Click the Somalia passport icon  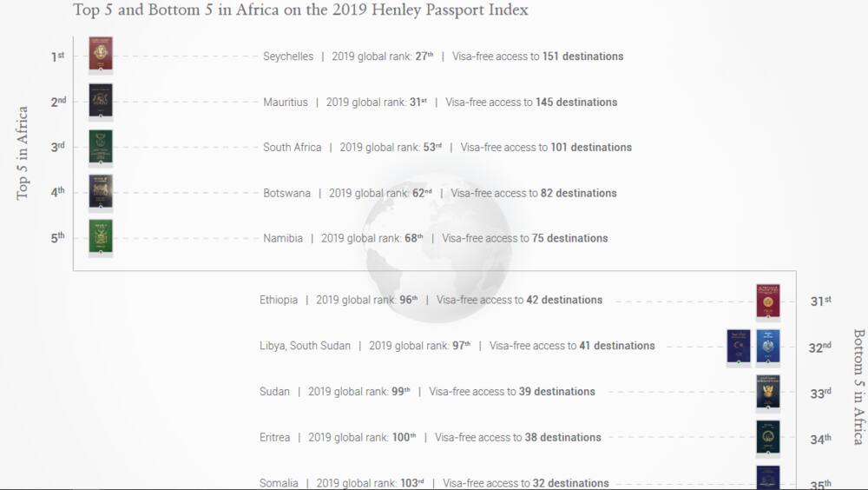point(768,478)
